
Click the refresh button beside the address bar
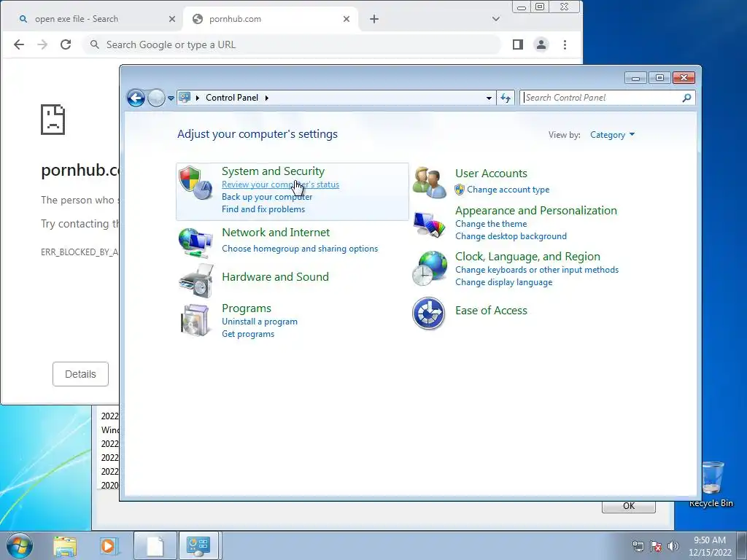click(x=506, y=98)
